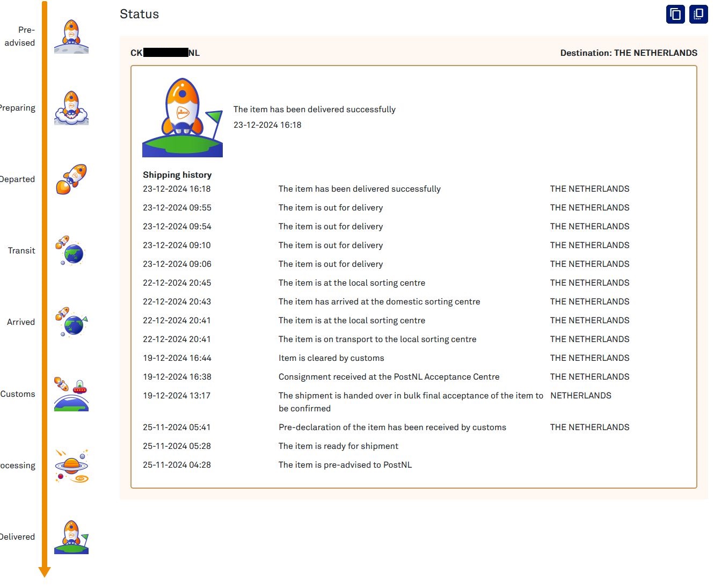This screenshot has width=714, height=588.
Task: Click the copy-details icon beside the copy button
Action: (698, 14)
